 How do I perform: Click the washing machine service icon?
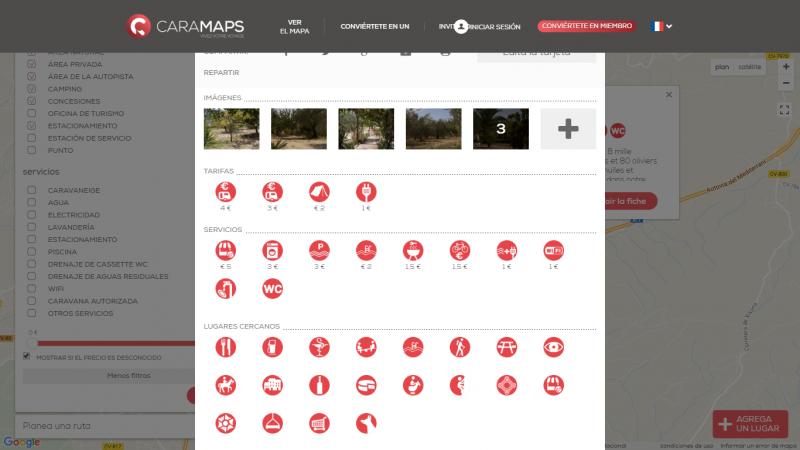(272, 250)
